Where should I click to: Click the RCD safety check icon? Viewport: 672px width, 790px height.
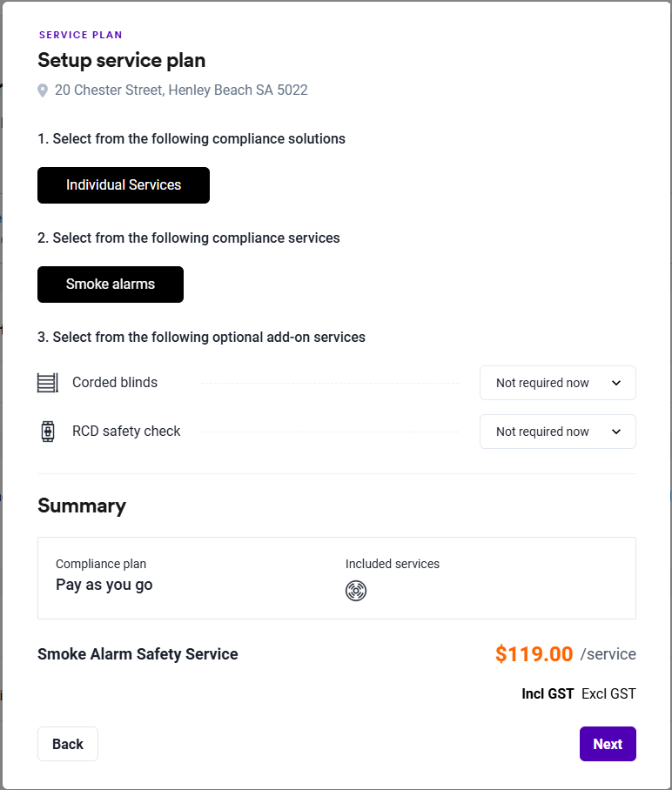click(48, 432)
